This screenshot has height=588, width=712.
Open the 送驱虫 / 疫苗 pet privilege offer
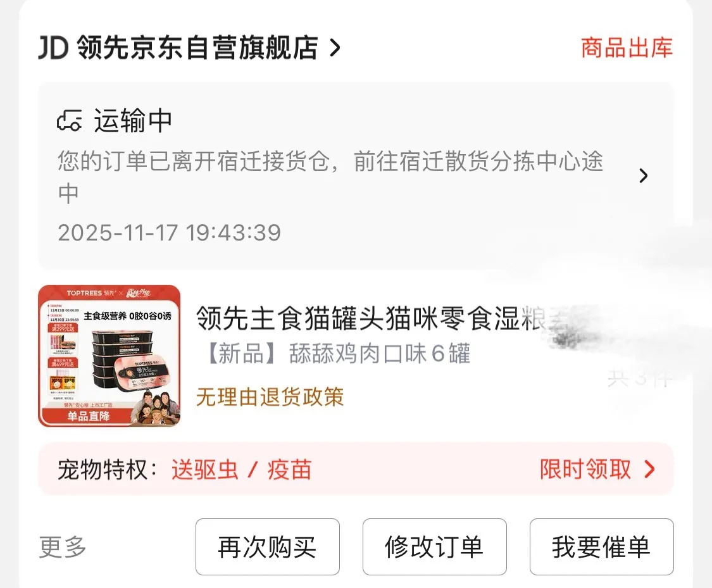coord(242,469)
